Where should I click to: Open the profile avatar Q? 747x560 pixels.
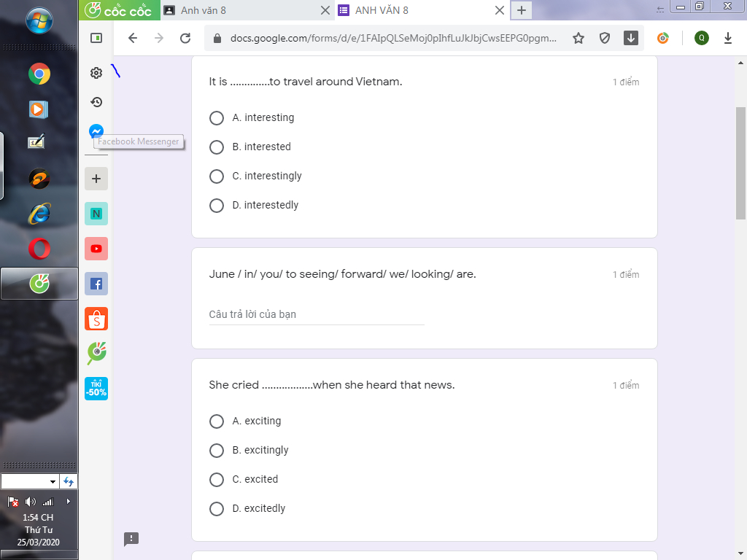point(701,38)
